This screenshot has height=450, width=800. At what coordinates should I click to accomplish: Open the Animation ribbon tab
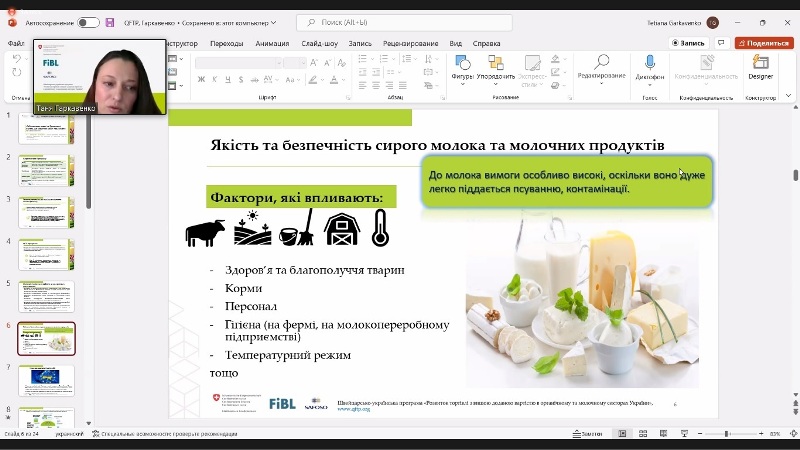coord(271,43)
